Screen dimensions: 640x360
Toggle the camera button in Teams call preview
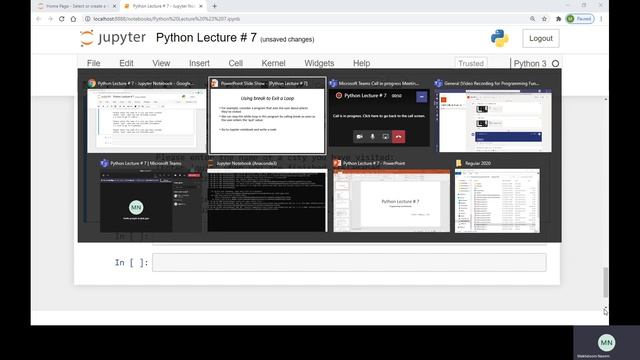360,137
